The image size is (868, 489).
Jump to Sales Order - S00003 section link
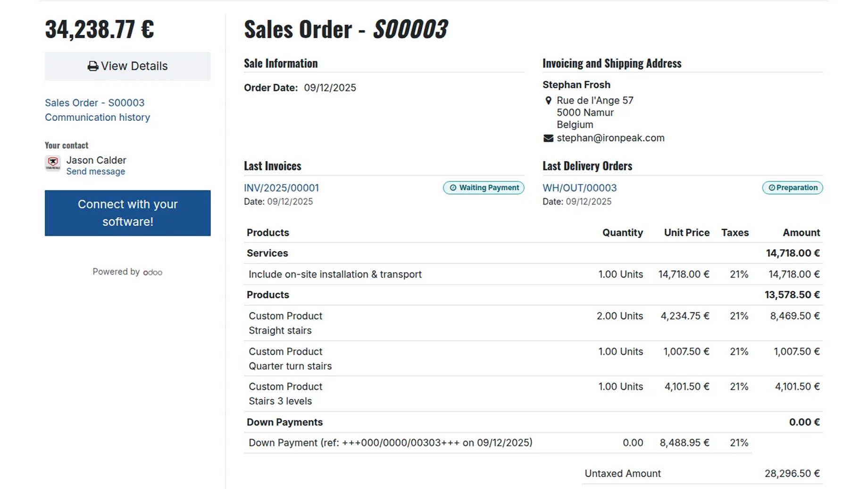(x=94, y=103)
